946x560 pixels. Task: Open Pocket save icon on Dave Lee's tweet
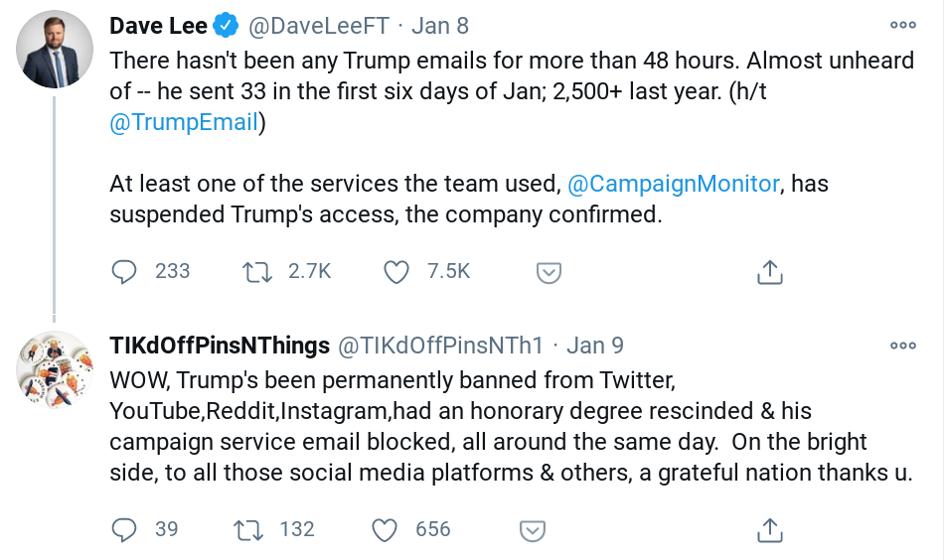tap(550, 272)
